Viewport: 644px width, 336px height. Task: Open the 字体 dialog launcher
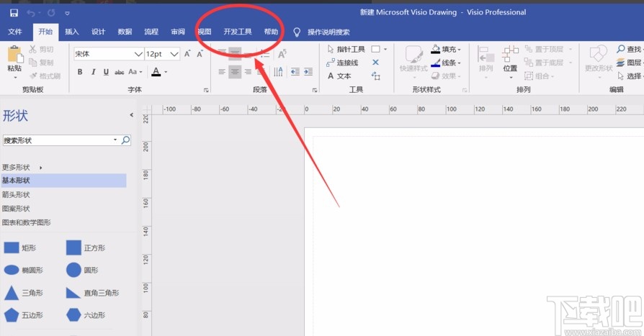point(206,90)
